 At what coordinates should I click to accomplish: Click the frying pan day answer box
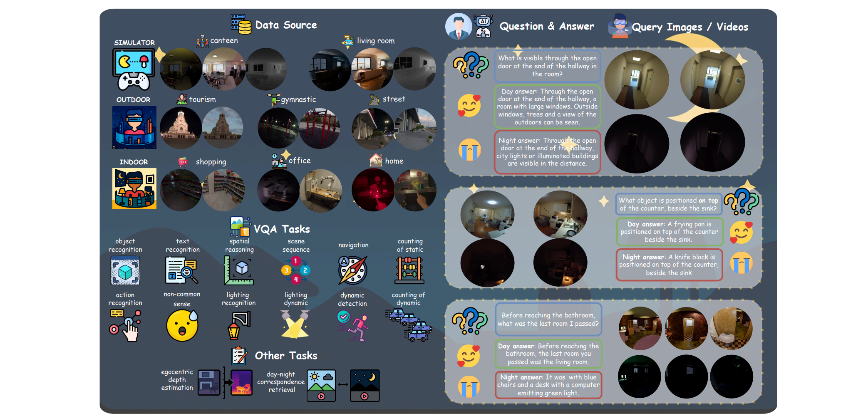pos(669,232)
